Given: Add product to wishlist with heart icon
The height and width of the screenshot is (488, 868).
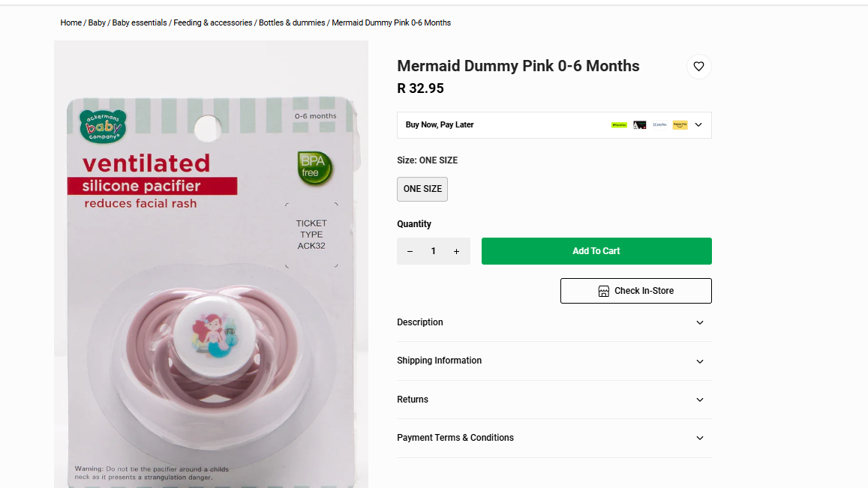Looking at the screenshot, I should tap(698, 67).
